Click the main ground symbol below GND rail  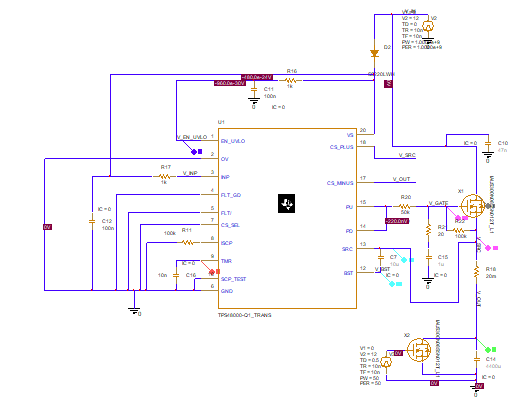coord(134,311)
